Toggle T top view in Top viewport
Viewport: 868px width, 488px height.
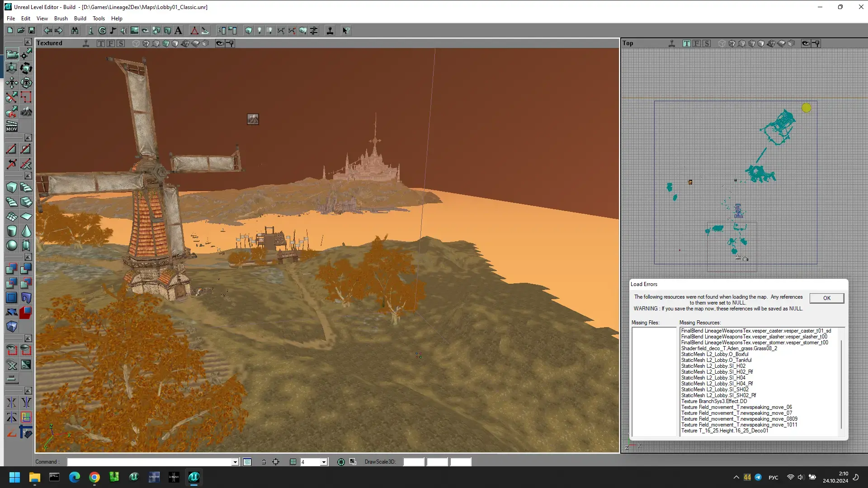687,43
